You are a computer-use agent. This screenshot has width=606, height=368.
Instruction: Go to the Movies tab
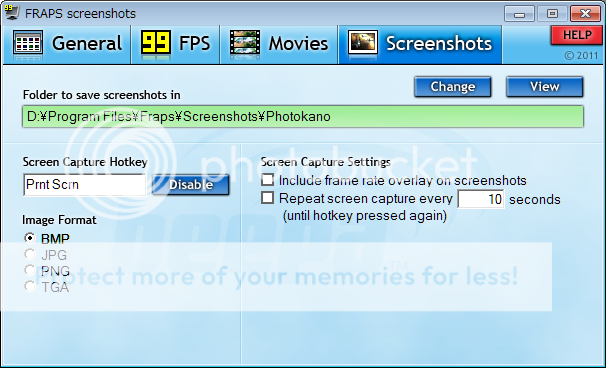tap(279, 44)
